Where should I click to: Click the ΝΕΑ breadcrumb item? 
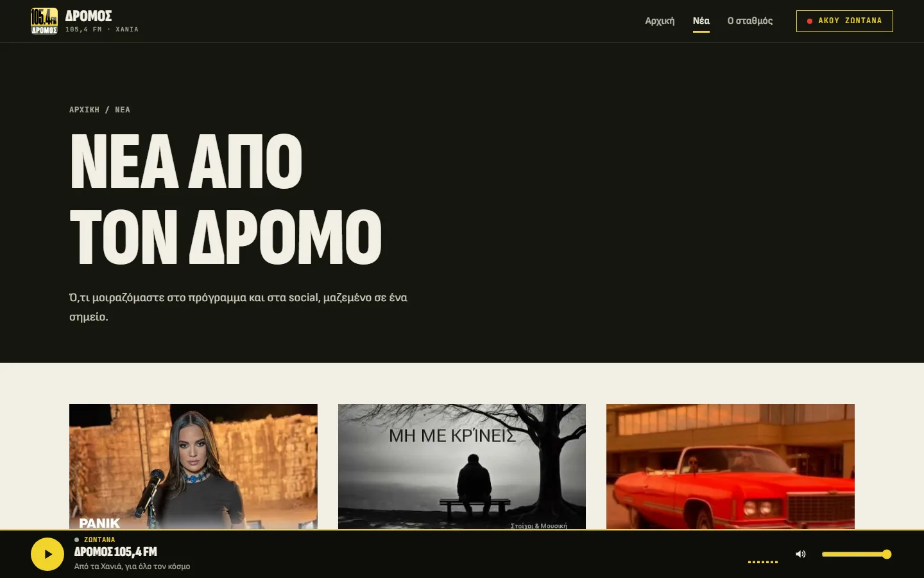[x=123, y=110]
